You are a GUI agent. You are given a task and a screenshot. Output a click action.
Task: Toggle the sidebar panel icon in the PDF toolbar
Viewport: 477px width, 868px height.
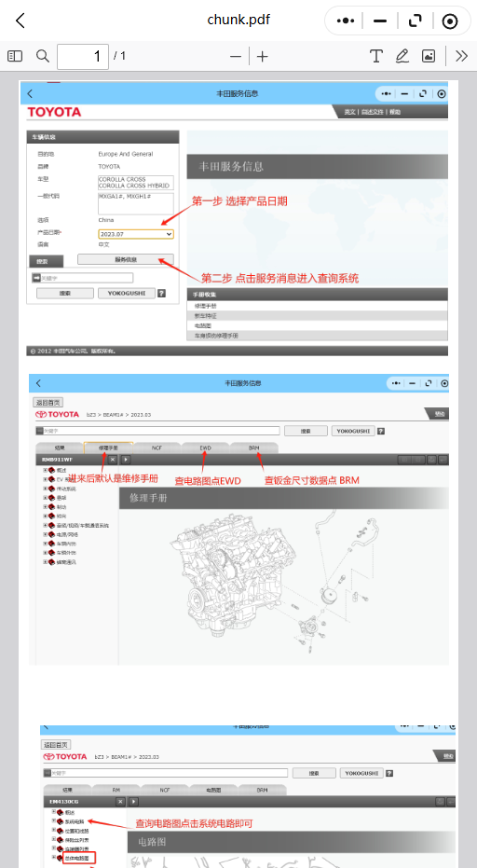coord(15,56)
